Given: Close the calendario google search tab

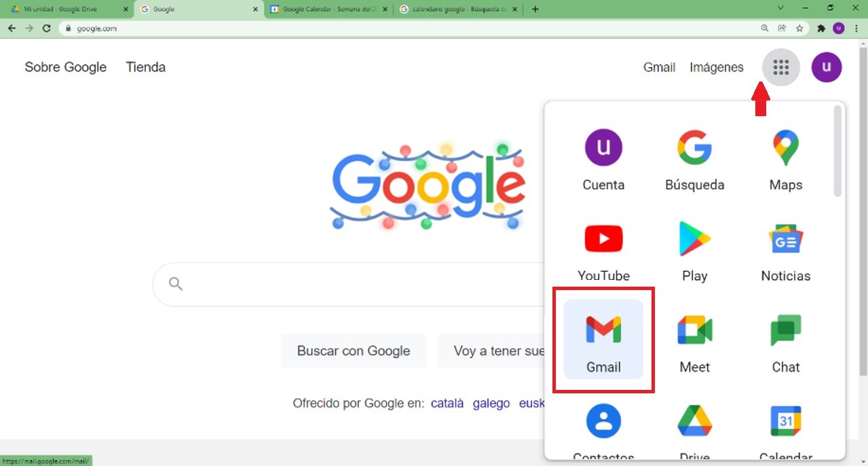Looking at the screenshot, I should [x=515, y=10].
